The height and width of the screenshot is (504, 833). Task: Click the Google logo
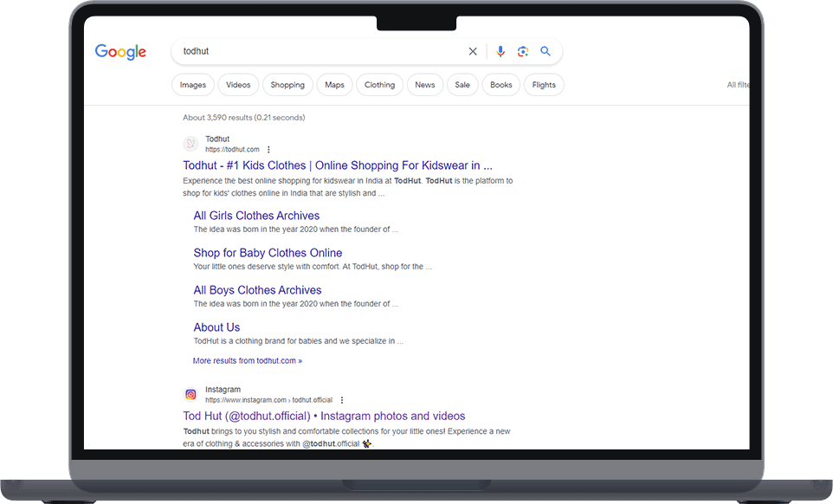point(120,51)
